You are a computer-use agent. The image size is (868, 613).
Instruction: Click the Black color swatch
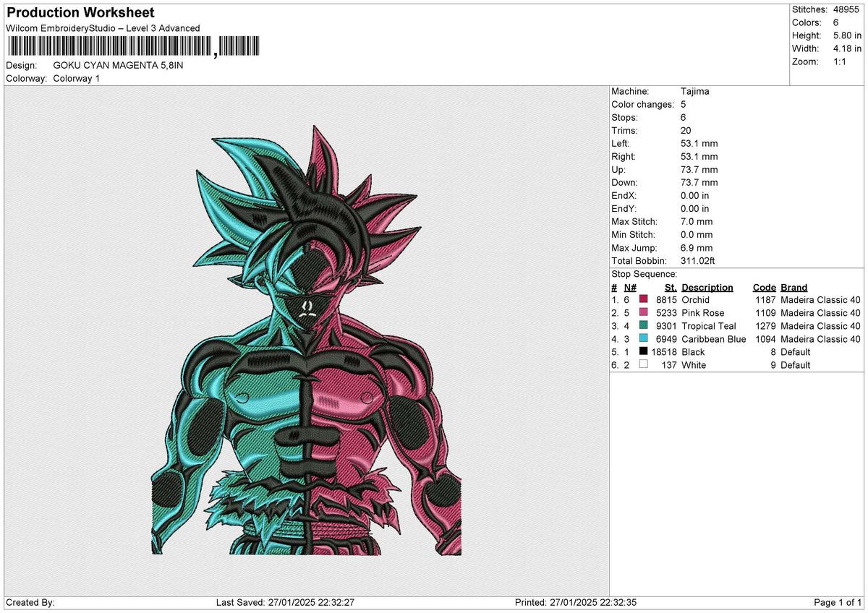[644, 351]
